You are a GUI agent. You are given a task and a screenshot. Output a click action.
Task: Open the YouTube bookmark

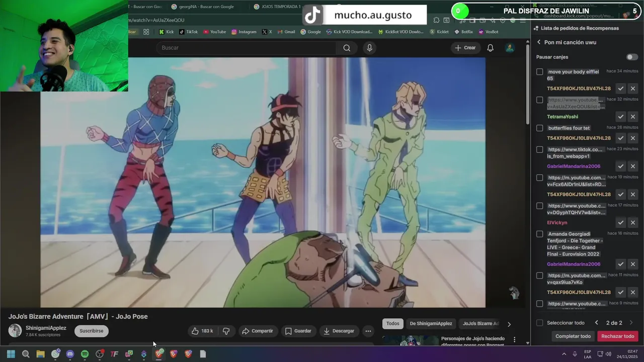tap(215, 32)
